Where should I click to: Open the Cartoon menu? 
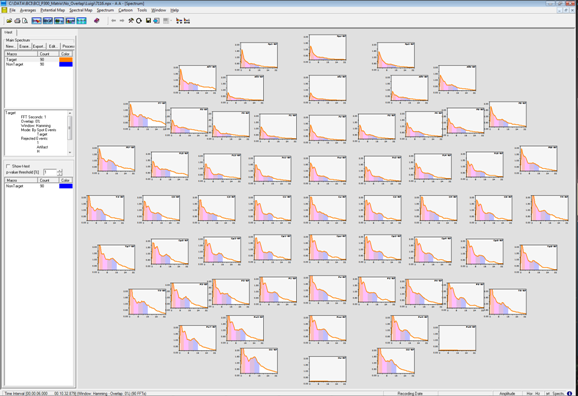coord(125,10)
